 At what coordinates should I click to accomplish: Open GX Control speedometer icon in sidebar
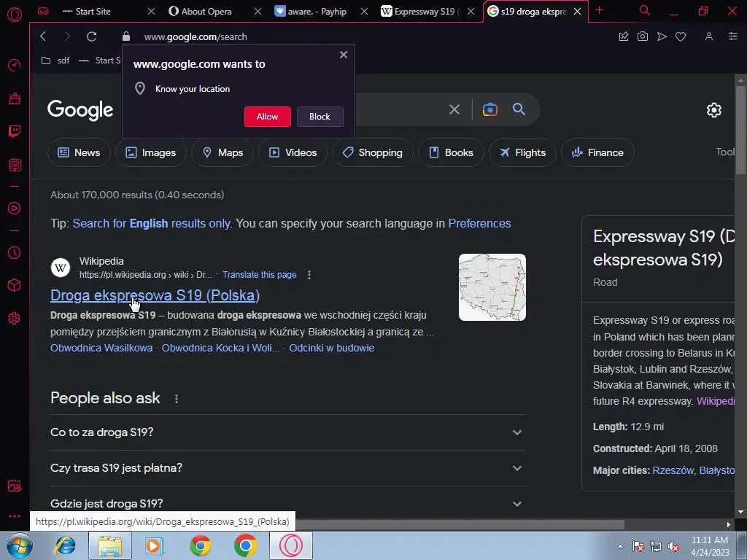pos(15,65)
